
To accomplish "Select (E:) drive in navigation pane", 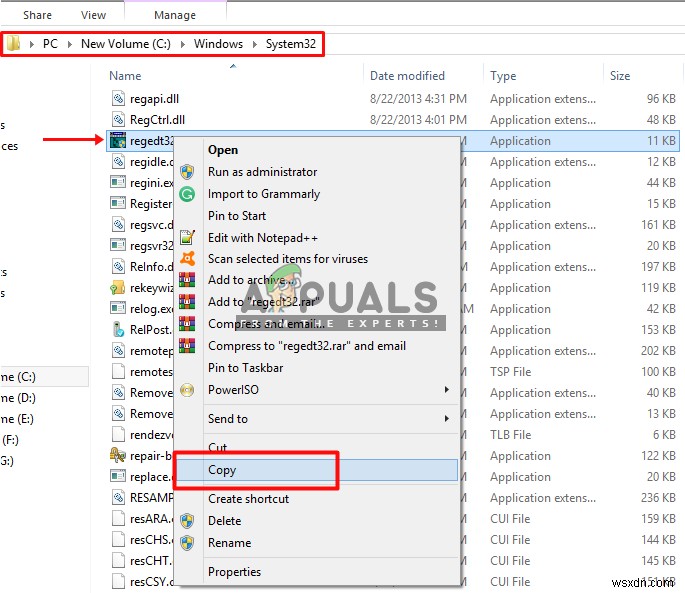I will pos(17,419).
